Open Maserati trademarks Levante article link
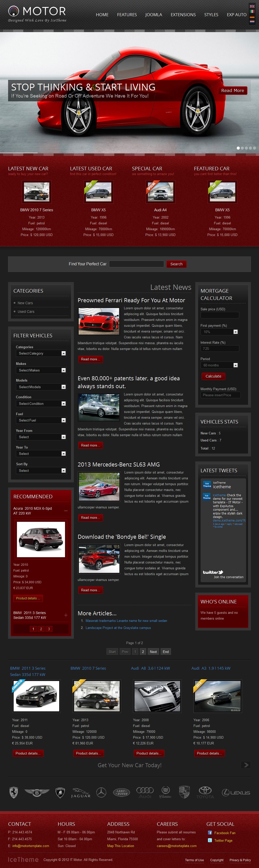The width and height of the screenshot is (259, 868). [126, 621]
